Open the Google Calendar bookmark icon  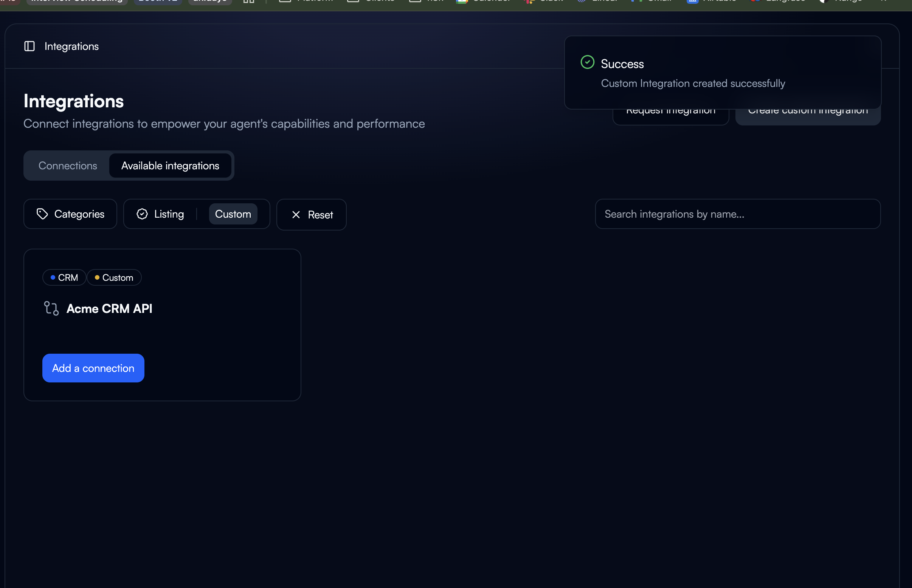(x=462, y=2)
